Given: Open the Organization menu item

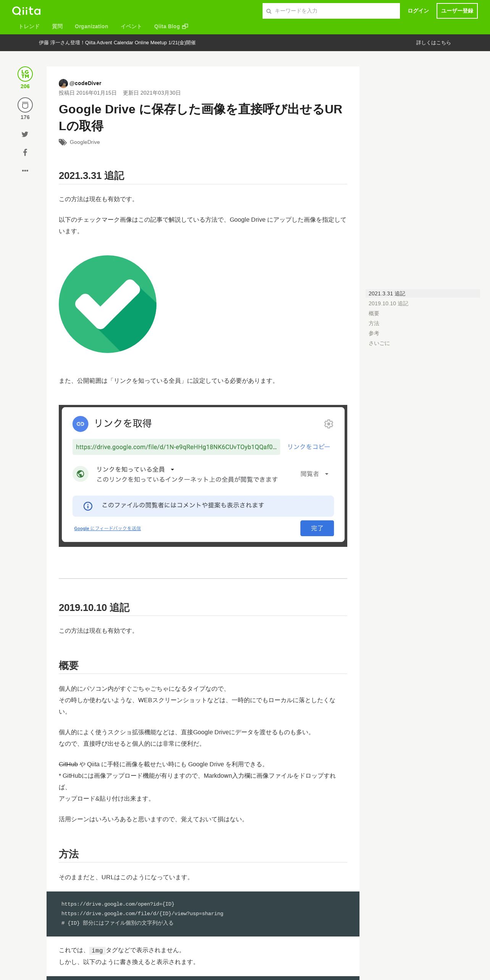Looking at the screenshot, I should tap(92, 26).
